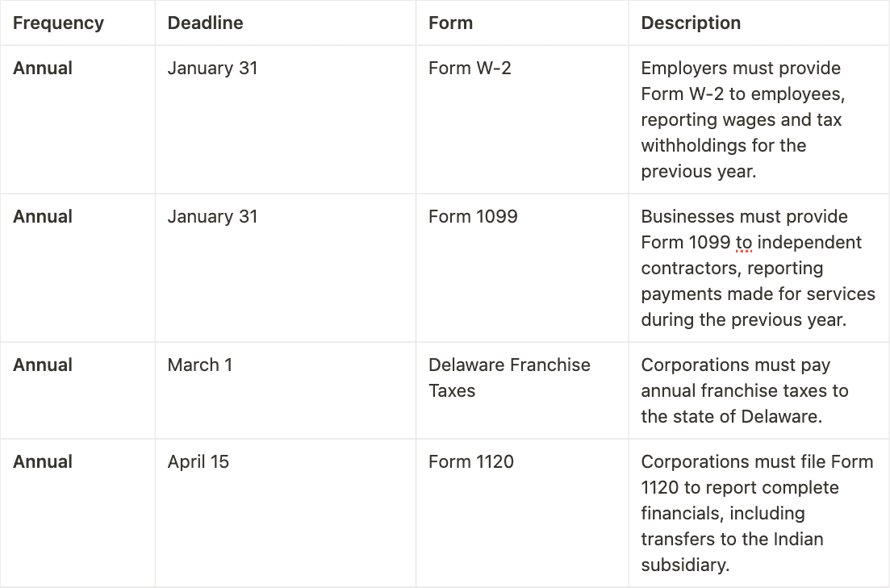Click the March 1 deadline cell
The image size is (890, 588).
tap(199, 365)
